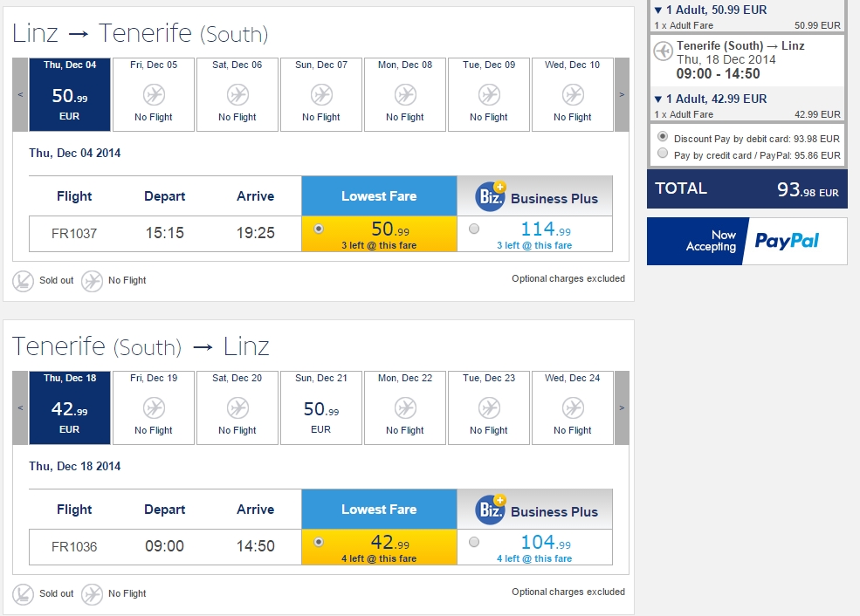Click the no-flight plane icon for Wed, Dec 10
Screen dimensions: 860x616
click(x=573, y=95)
